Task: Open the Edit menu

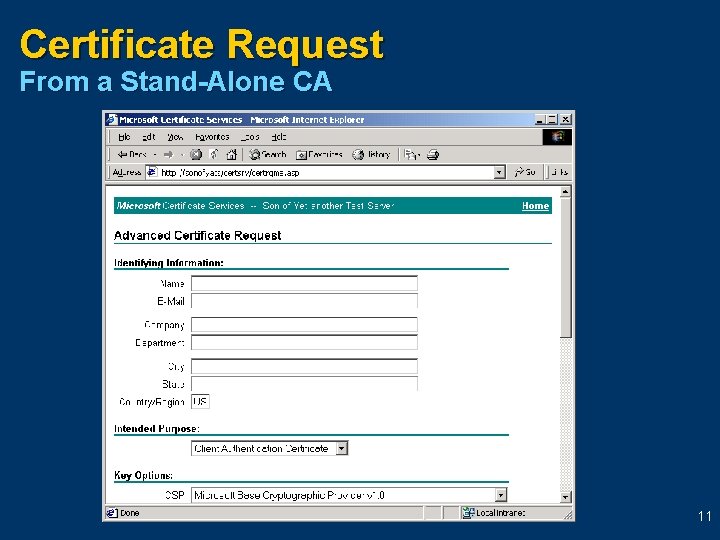Action: click(149, 137)
